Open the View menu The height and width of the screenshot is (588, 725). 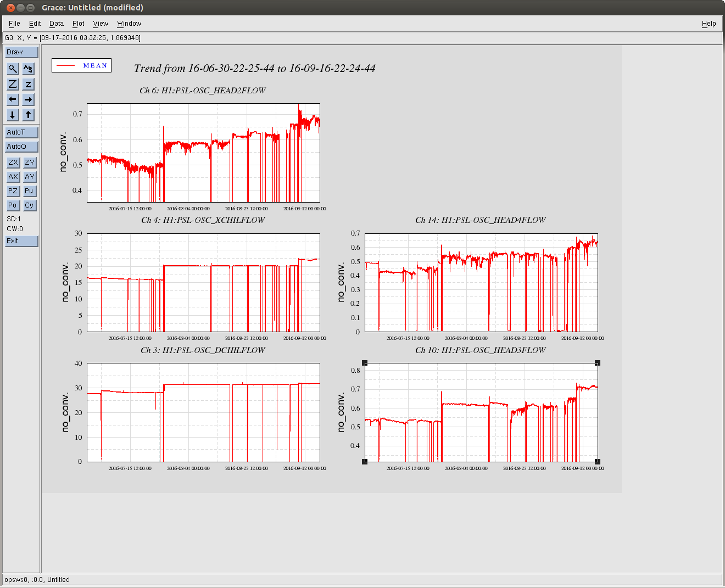101,24
